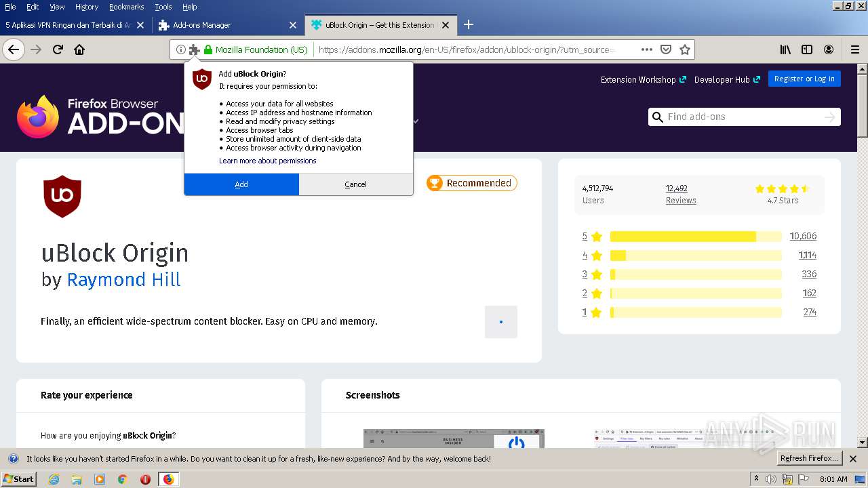
Task: Open File Explorer from the taskbar
Action: tap(77, 479)
